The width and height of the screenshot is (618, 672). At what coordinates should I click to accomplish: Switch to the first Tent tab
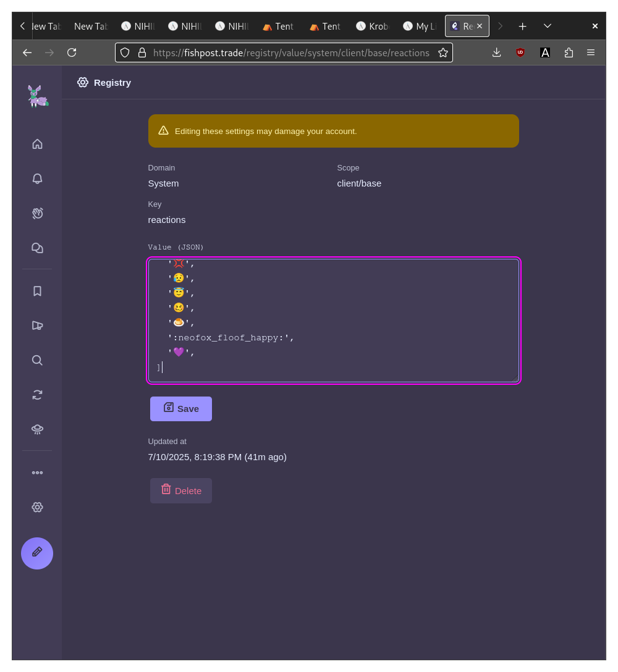pyautogui.click(x=278, y=26)
